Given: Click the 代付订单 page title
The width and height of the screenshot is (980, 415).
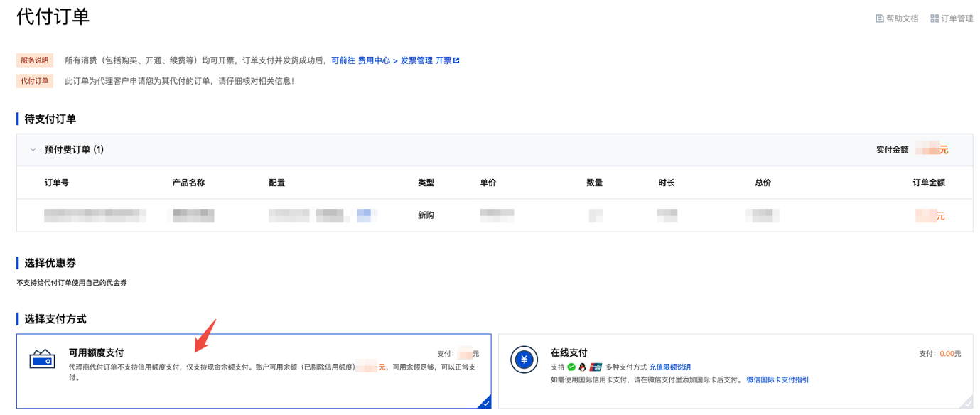Looking at the screenshot, I should (53, 16).
